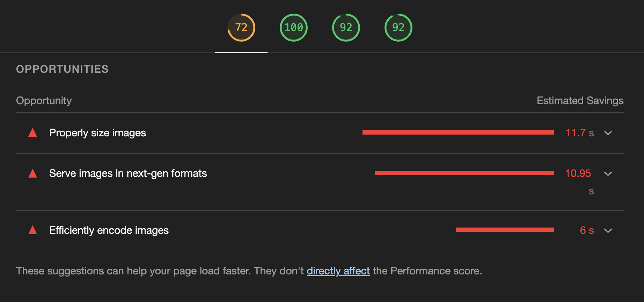Click the 6 s savings bar

[505, 230]
